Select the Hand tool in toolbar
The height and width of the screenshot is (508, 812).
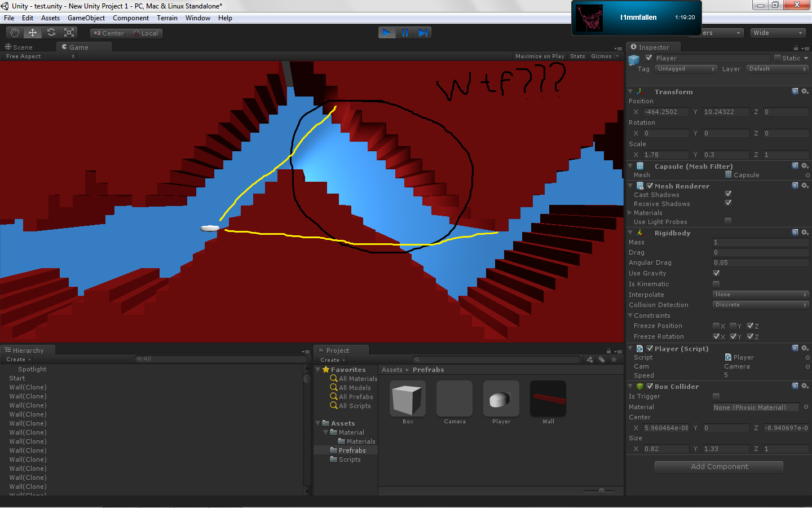(15, 33)
